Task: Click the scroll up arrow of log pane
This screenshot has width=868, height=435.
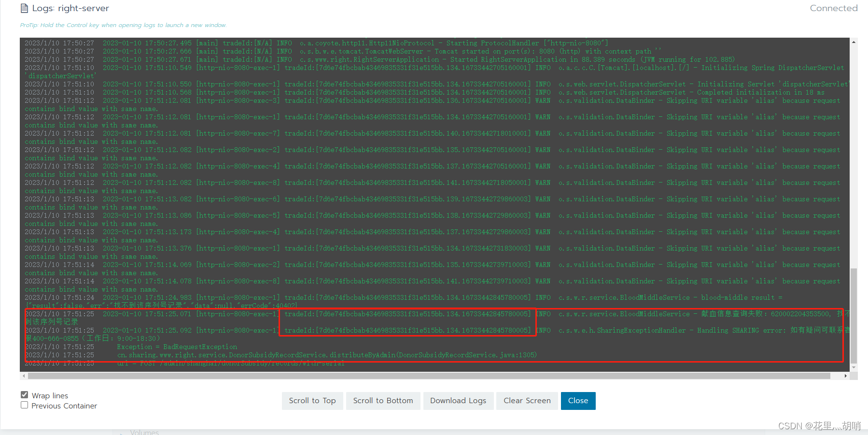Action: (854, 42)
